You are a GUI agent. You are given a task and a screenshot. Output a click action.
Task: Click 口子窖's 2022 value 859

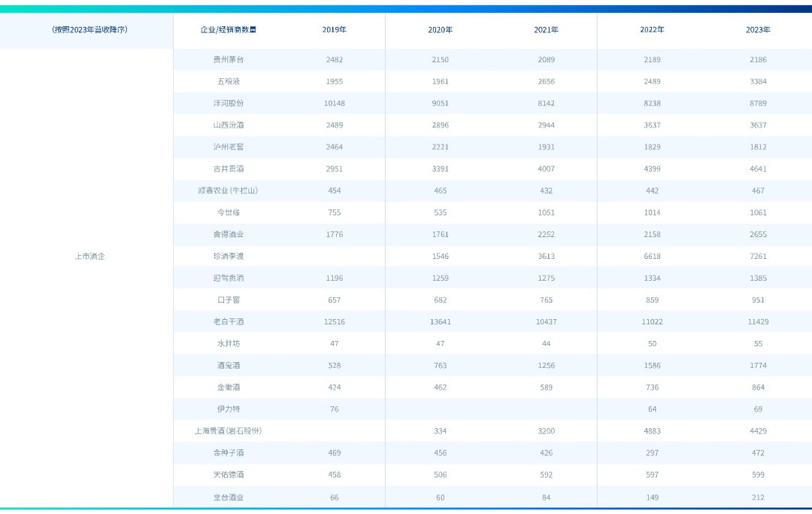[x=652, y=300]
